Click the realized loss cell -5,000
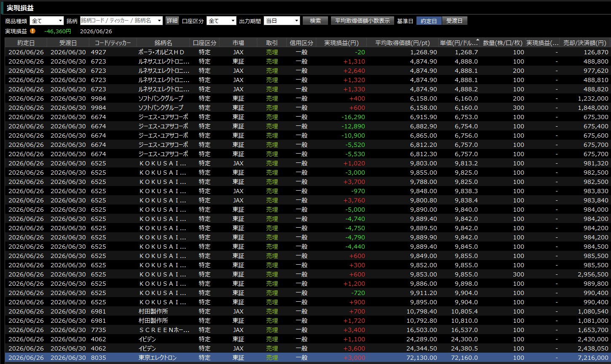Screen dimensions: 611x364 pyautogui.click(x=355, y=210)
